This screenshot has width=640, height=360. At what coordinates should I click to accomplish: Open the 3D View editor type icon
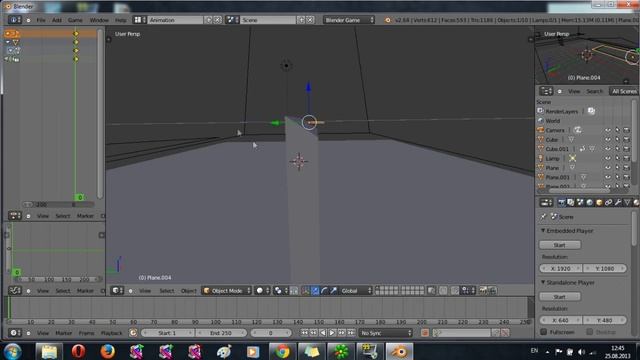click(x=118, y=291)
